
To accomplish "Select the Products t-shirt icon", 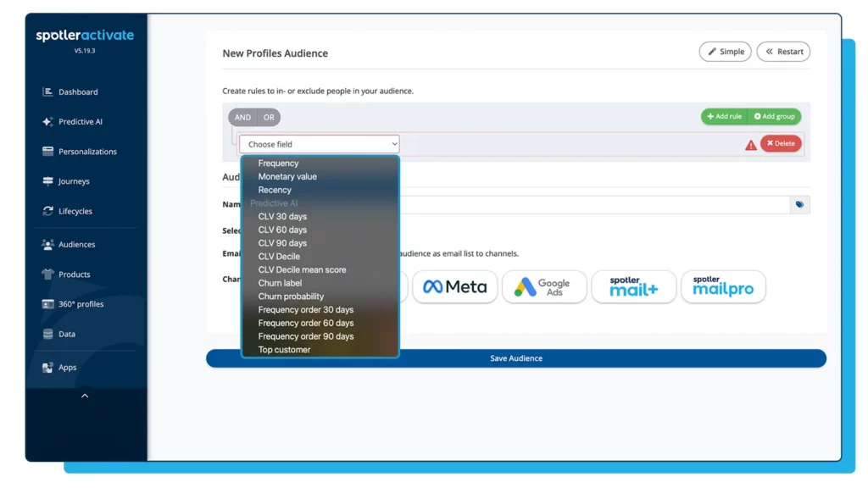I will [x=49, y=274].
